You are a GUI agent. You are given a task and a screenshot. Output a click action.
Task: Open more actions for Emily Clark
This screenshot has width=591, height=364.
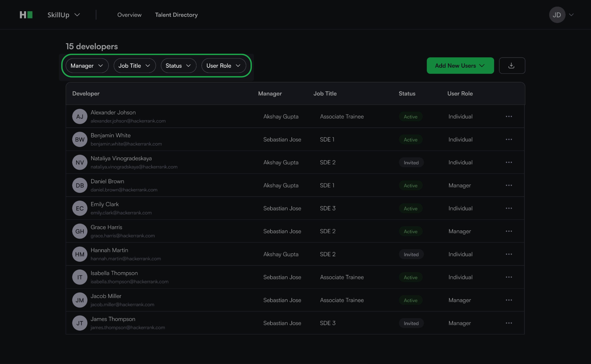click(509, 208)
